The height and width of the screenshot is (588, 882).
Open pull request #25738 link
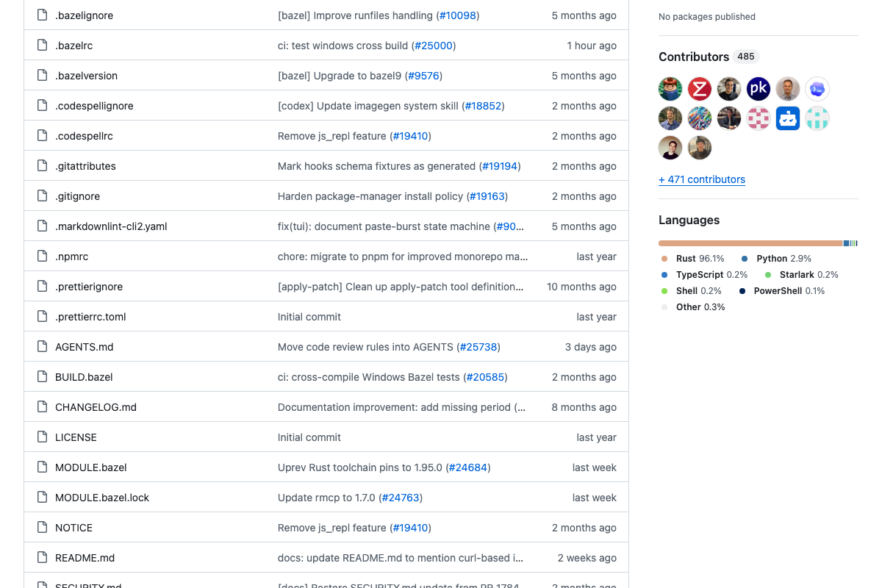tap(478, 347)
